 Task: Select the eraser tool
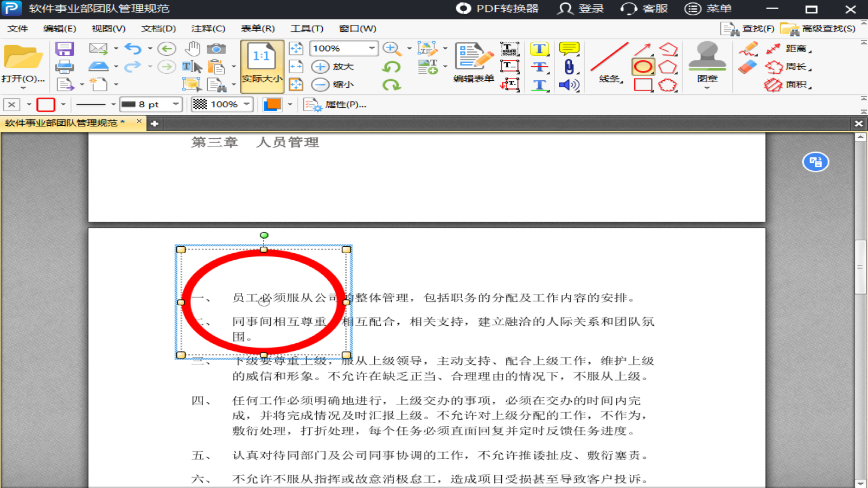point(748,67)
